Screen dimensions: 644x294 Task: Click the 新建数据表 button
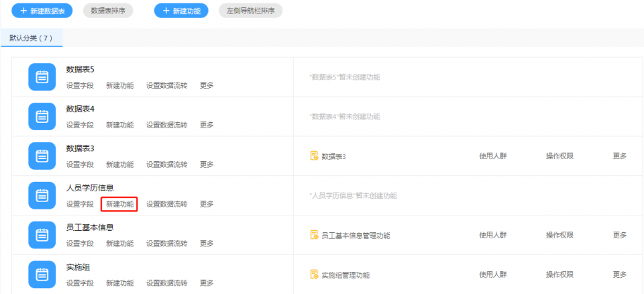(x=42, y=11)
